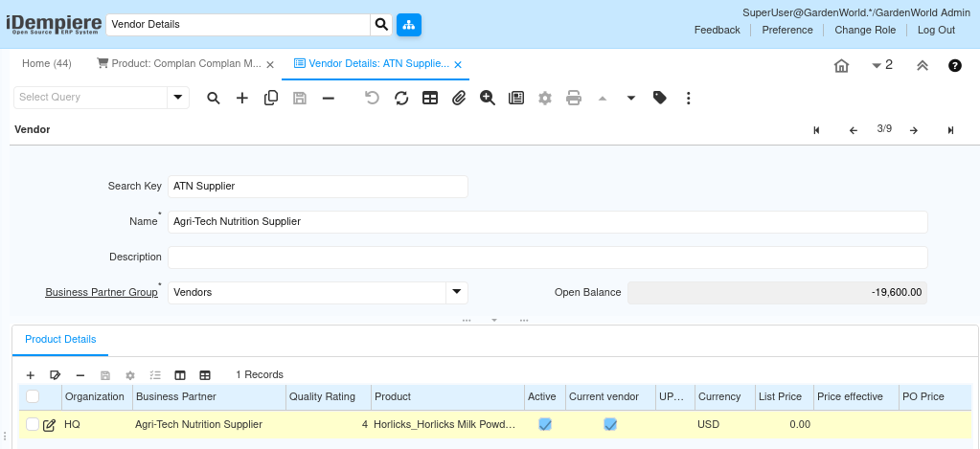Expand the toolbar's more options kebab menu
This screenshot has width=980, height=449.
(x=688, y=98)
